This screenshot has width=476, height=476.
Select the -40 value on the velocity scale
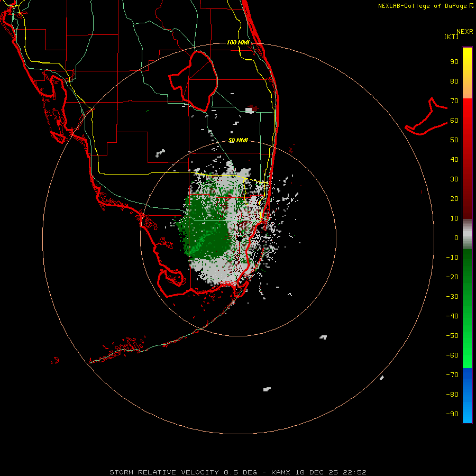point(452,316)
